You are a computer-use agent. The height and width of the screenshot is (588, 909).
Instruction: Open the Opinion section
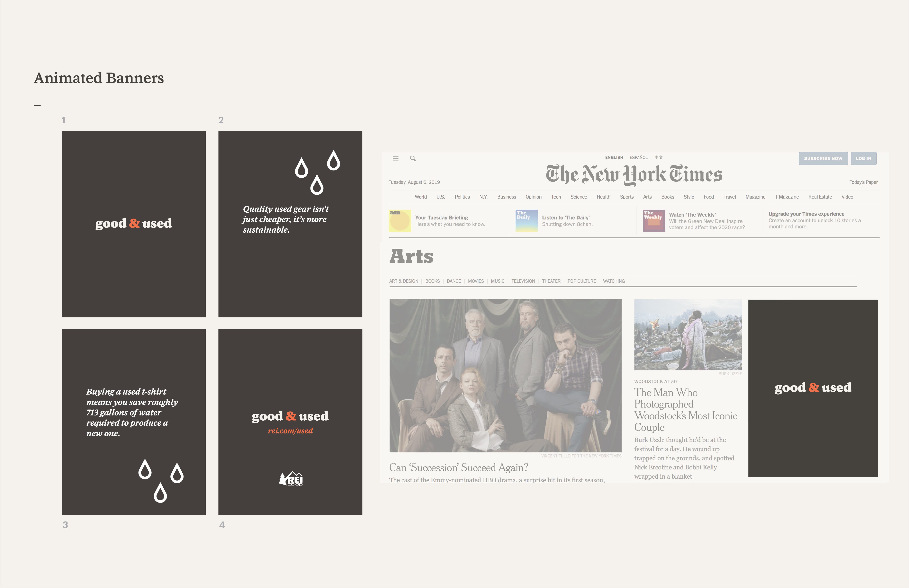533,197
